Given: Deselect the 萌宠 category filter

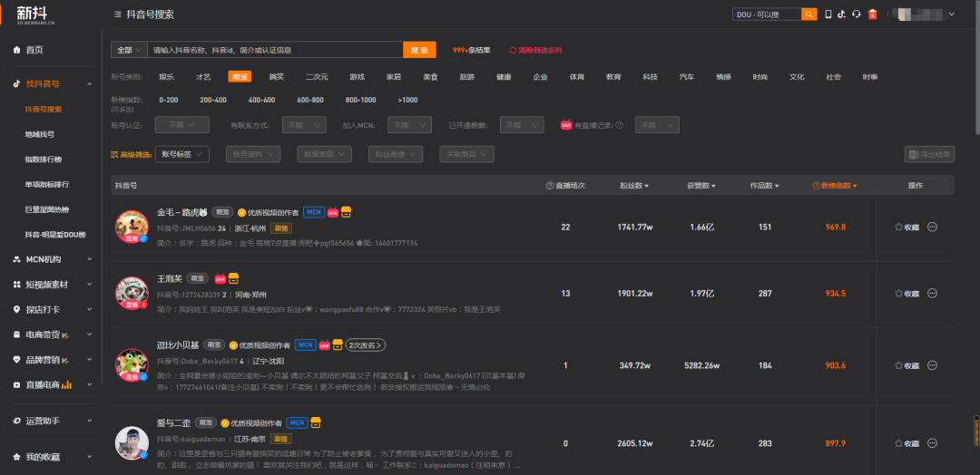Looking at the screenshot, I should point(240,77).
